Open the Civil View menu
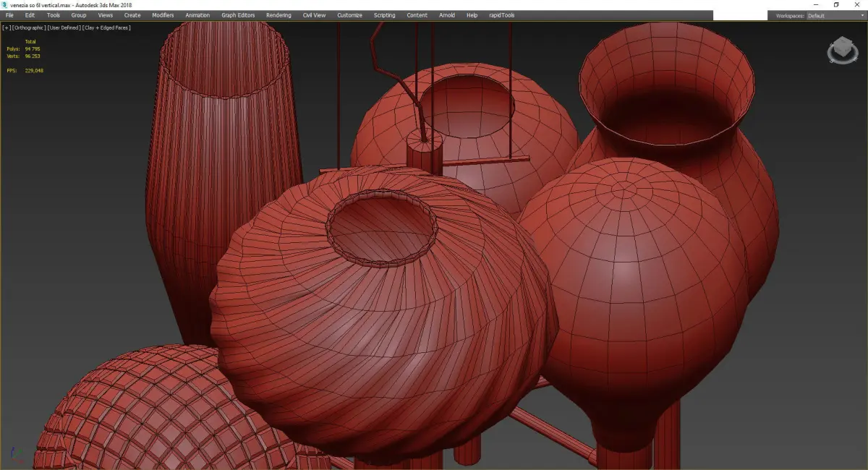 315,15
